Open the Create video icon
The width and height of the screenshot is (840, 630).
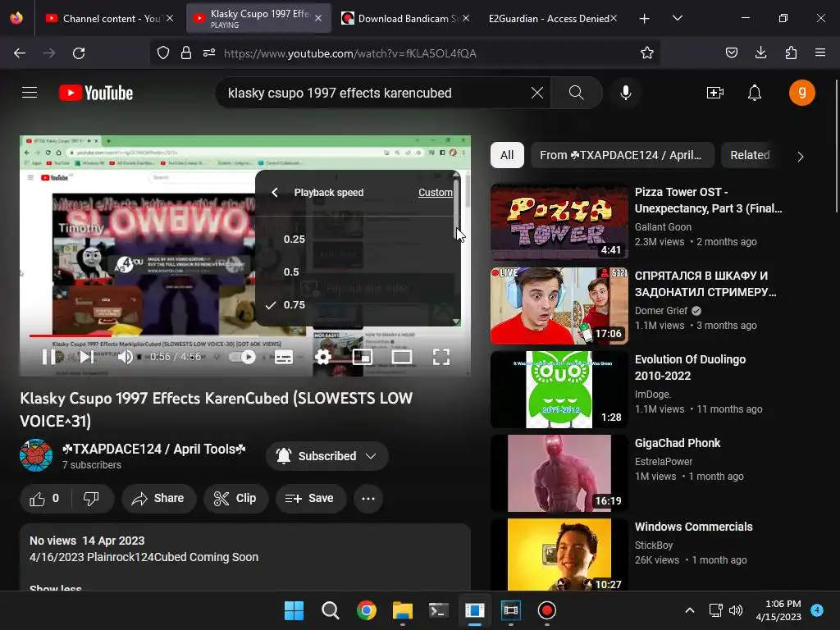click(714, 93)
